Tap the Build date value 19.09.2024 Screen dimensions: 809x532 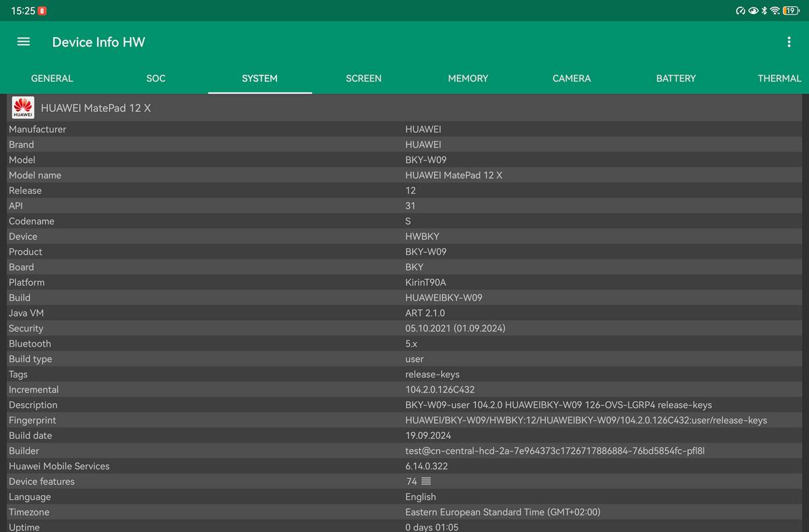(428, 436)
